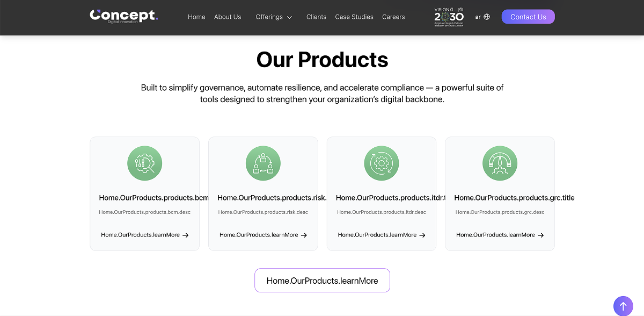Go to the Home nav item

tap(196, 17)
